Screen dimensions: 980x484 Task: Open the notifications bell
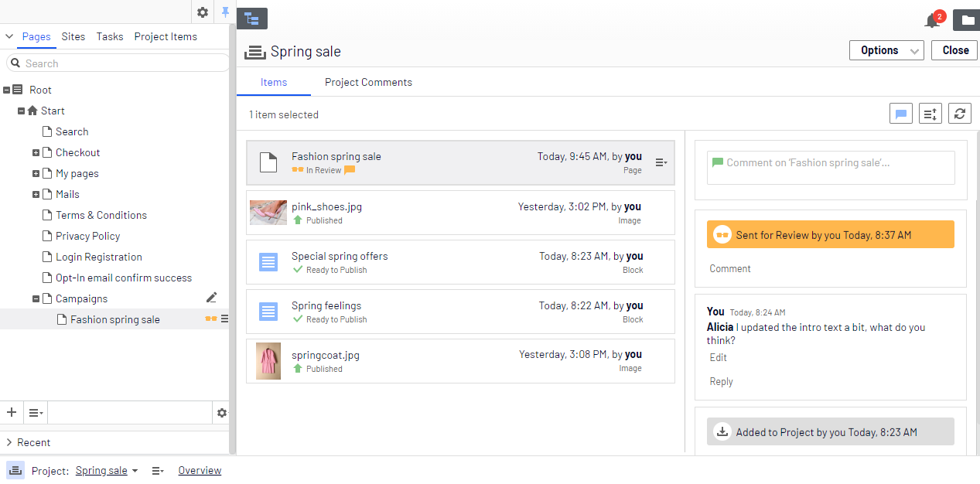[x=933, y=20]
